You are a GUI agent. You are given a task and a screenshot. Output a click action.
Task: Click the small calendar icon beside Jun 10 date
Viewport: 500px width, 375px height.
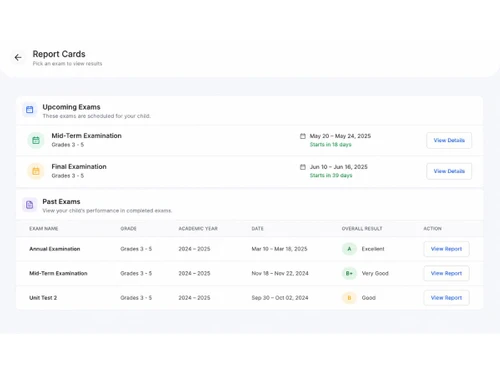303,167
